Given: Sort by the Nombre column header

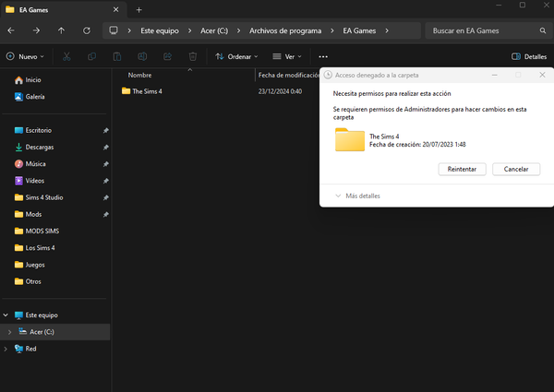Looking at the screenshot, I should click(139, 75).
